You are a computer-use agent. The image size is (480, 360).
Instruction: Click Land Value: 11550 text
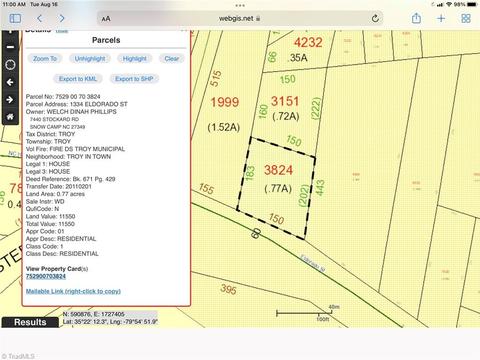pos(50,216)
